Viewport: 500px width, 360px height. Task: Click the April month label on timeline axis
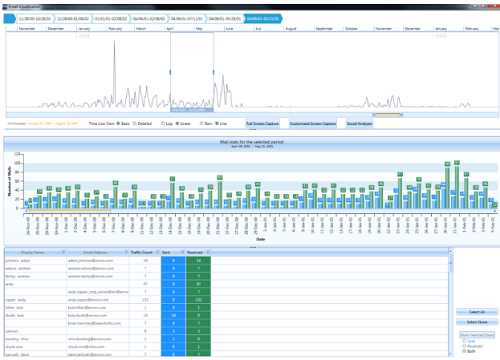[170, 29]
